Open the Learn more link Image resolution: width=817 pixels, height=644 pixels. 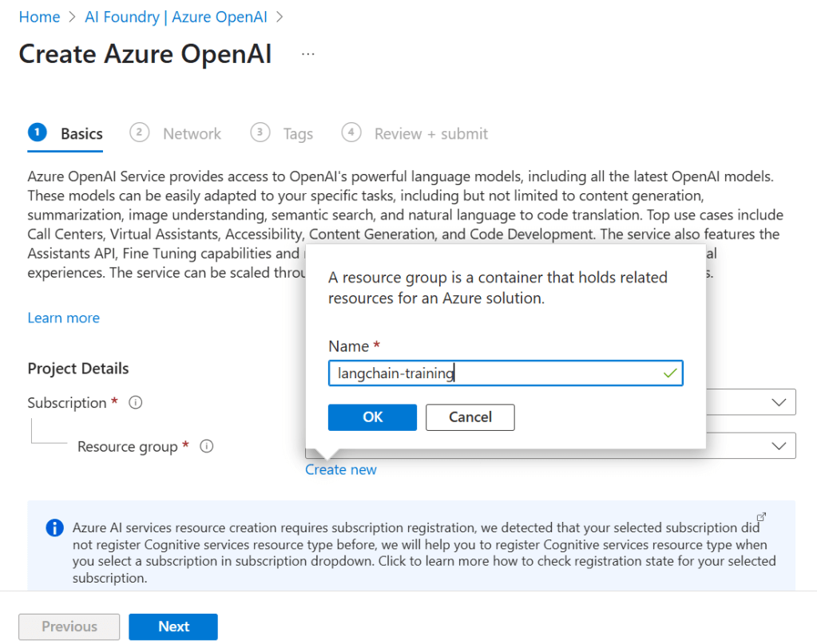(63, 318)
